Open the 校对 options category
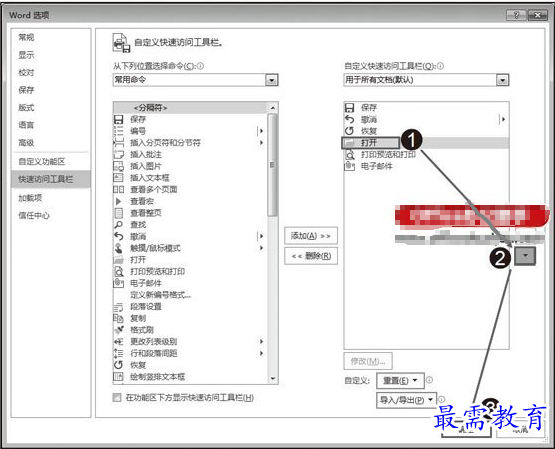The width and height of the screenshot is (555, 449). (x=26, y=73)
